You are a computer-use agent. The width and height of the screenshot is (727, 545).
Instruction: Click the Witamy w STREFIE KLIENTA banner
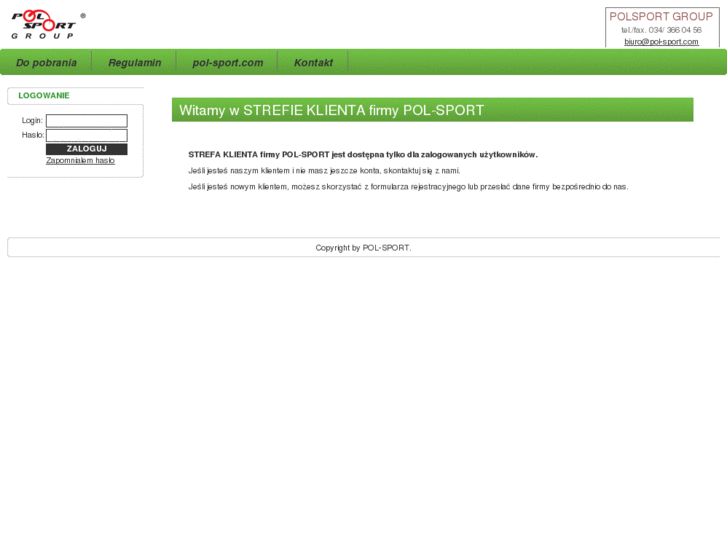pyautogui.click(x=433, y=110)
